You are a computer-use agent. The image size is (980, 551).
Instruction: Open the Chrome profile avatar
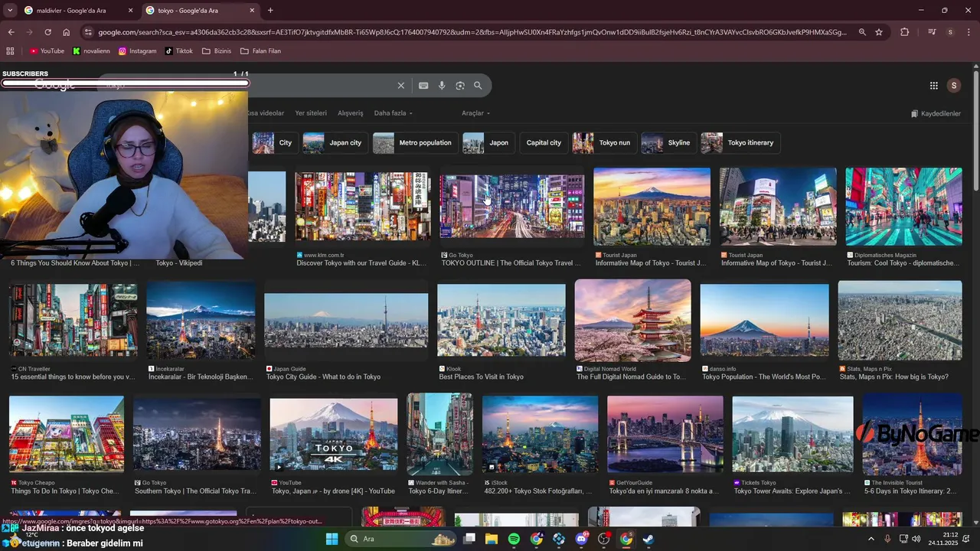[x=950, y=32]
